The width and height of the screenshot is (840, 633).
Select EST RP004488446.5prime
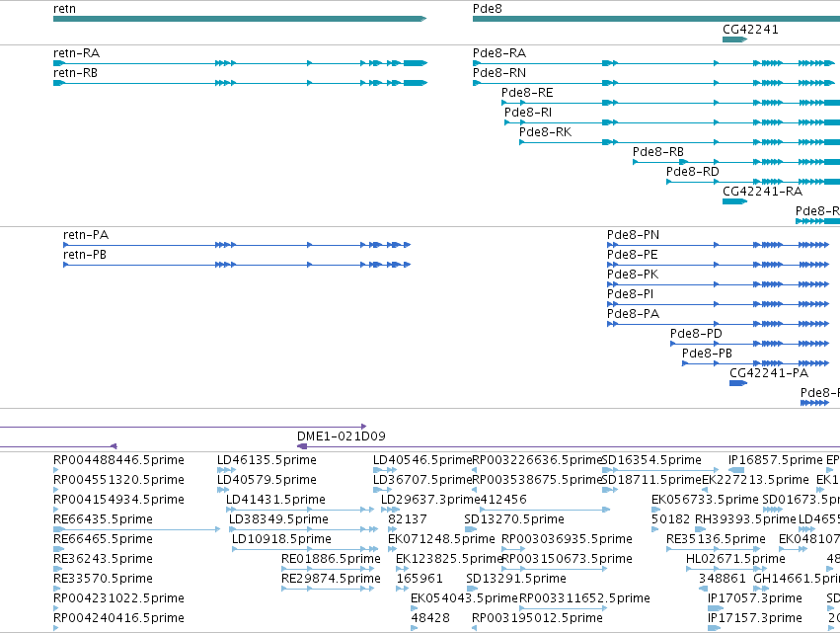pyautogui.click(x=118, y=460)
